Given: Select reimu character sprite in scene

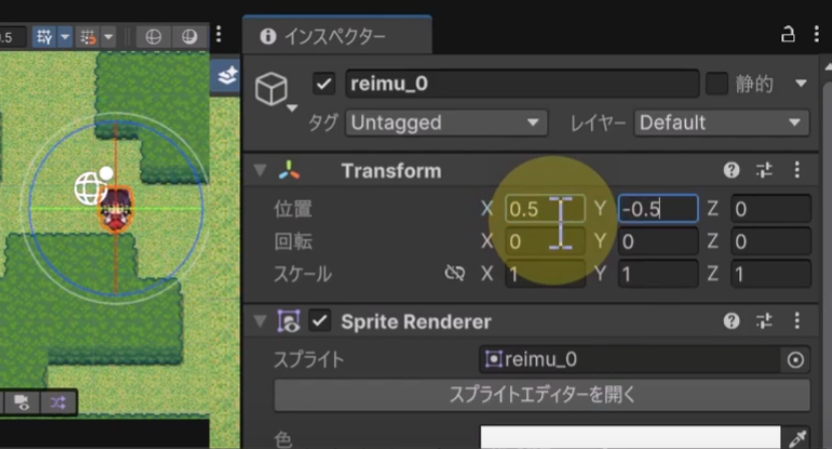Looking at the screenshot, I should point(116,210).
